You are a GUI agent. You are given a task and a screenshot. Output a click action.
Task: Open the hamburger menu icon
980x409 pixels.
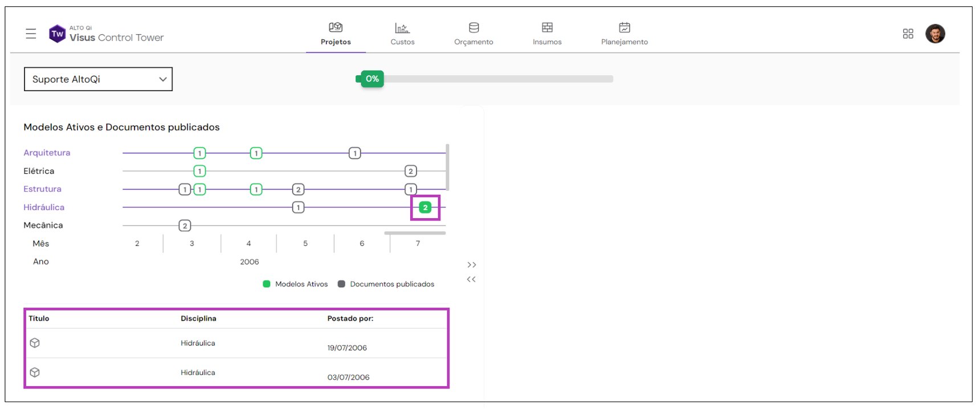pyautogui.click(x=31, y=34)
